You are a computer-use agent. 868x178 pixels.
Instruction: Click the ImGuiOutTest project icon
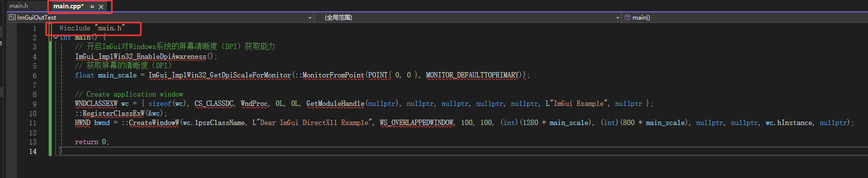coord(12,18)
